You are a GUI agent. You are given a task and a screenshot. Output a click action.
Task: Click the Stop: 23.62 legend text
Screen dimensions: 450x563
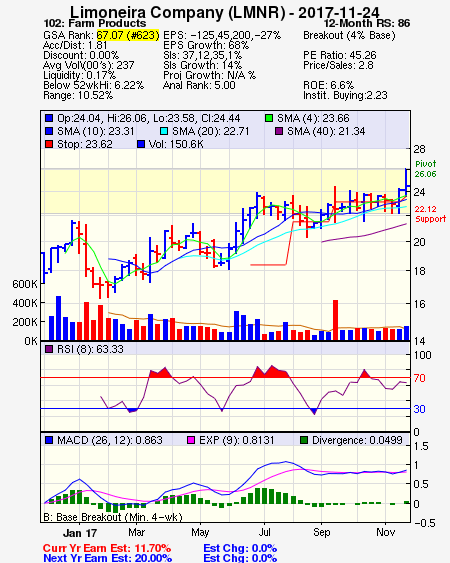(85, 144)
